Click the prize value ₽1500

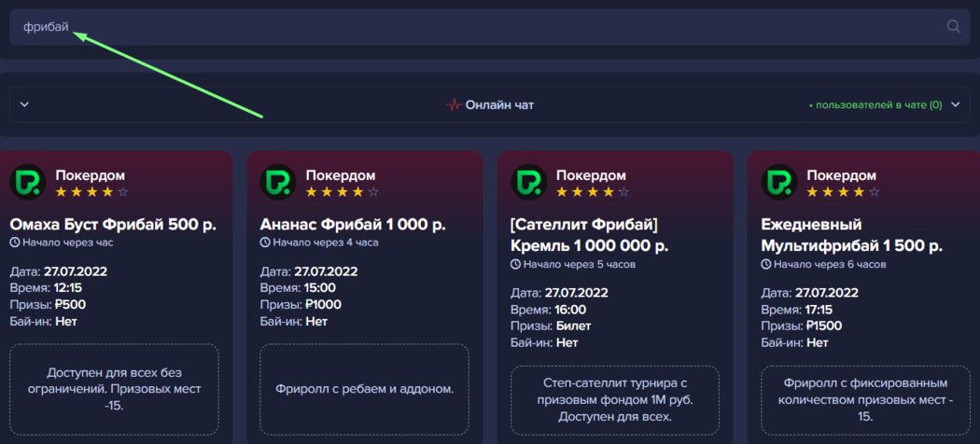(824, 326)
